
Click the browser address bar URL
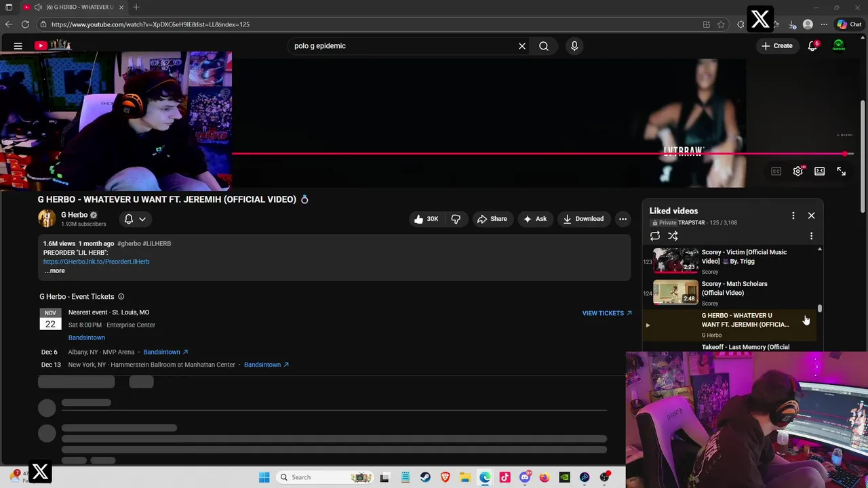[x=151, y=24]
